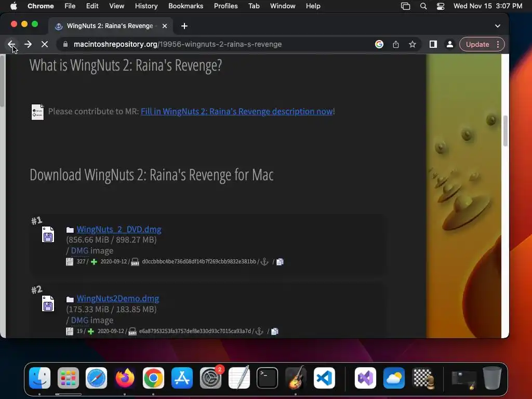Open the File menu

coord(70,6)
